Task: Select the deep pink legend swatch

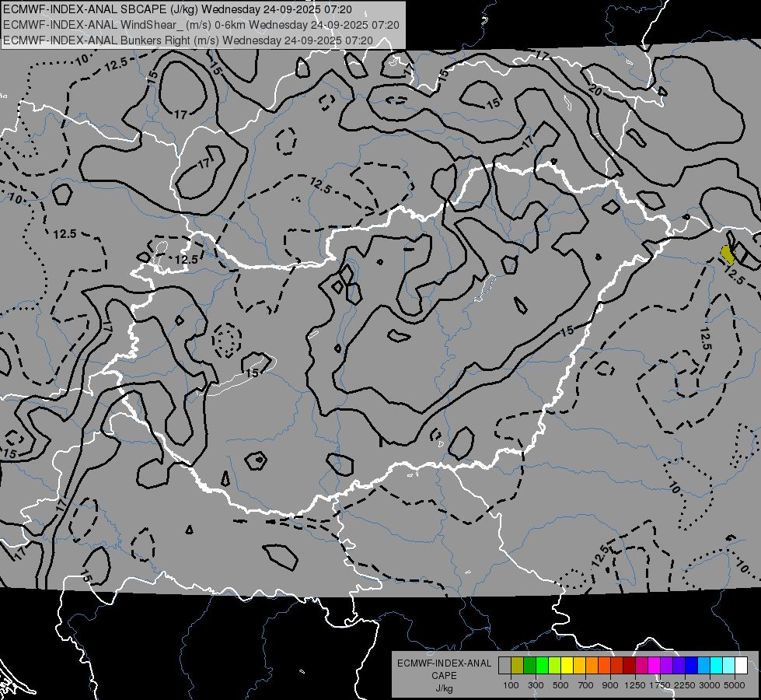Action: click(642, 665)
